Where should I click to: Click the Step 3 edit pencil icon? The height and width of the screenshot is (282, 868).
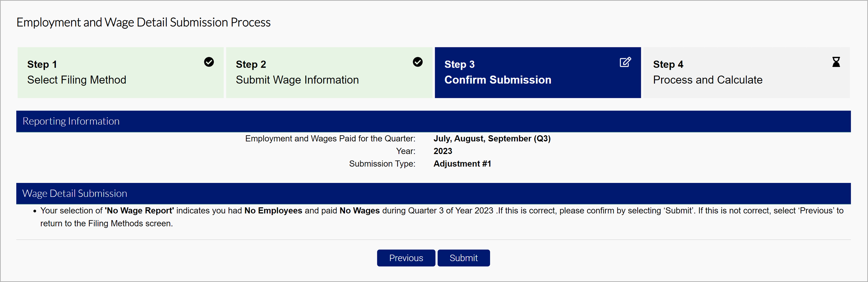coord(625,62)
